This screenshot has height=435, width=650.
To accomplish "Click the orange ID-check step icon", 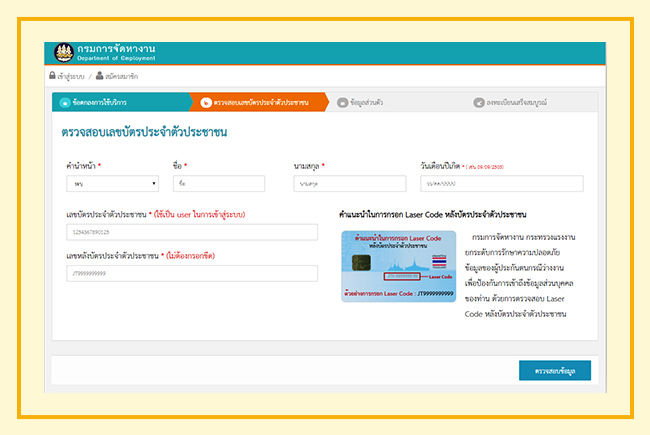I will [206, 102].
